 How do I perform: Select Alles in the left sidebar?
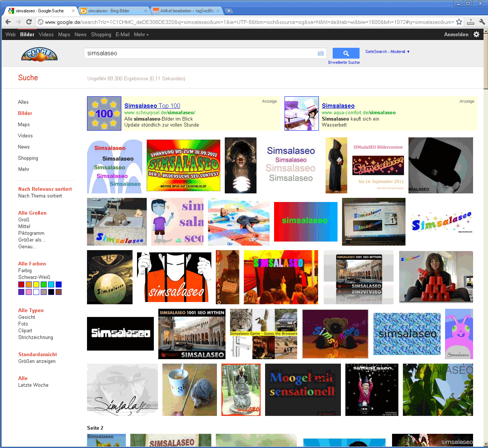click(23, 102)
